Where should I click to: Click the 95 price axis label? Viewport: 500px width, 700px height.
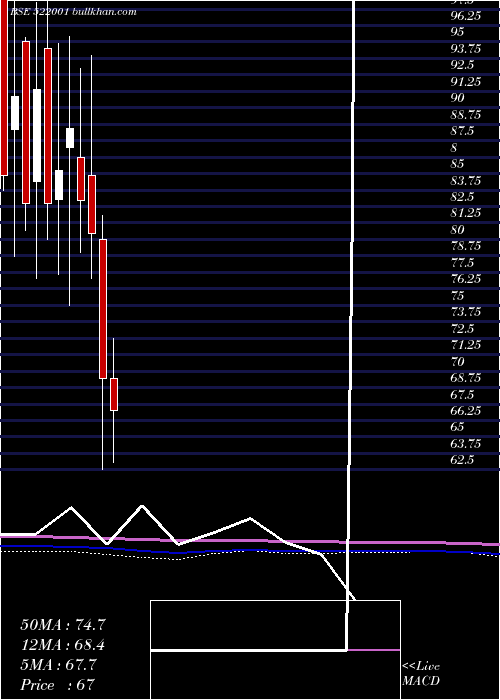click(x=457, y=32)
